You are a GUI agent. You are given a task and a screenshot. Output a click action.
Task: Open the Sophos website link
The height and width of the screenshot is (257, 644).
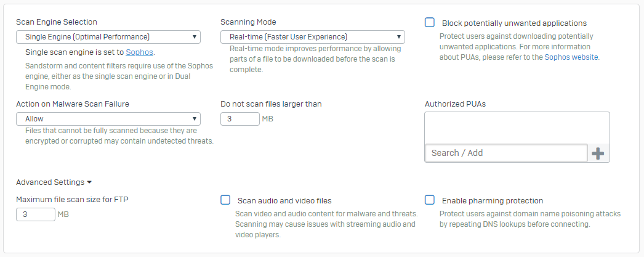point(571,57)
